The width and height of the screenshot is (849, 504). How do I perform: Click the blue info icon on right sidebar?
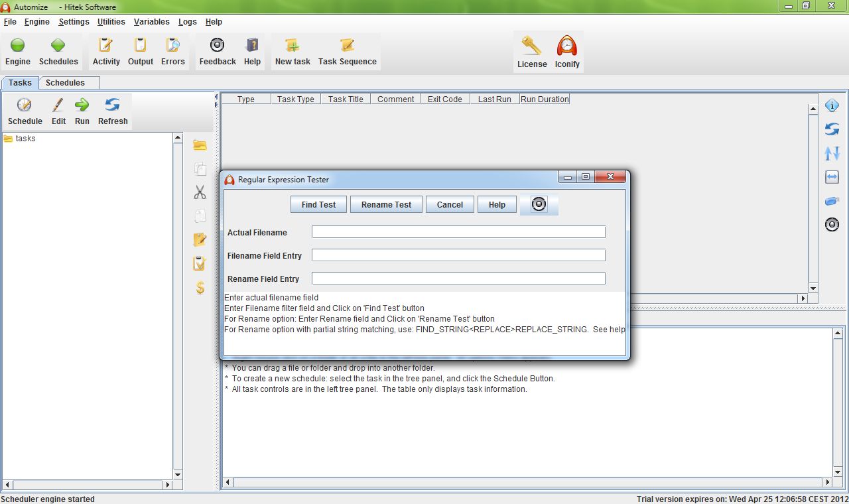click(832, 105)
